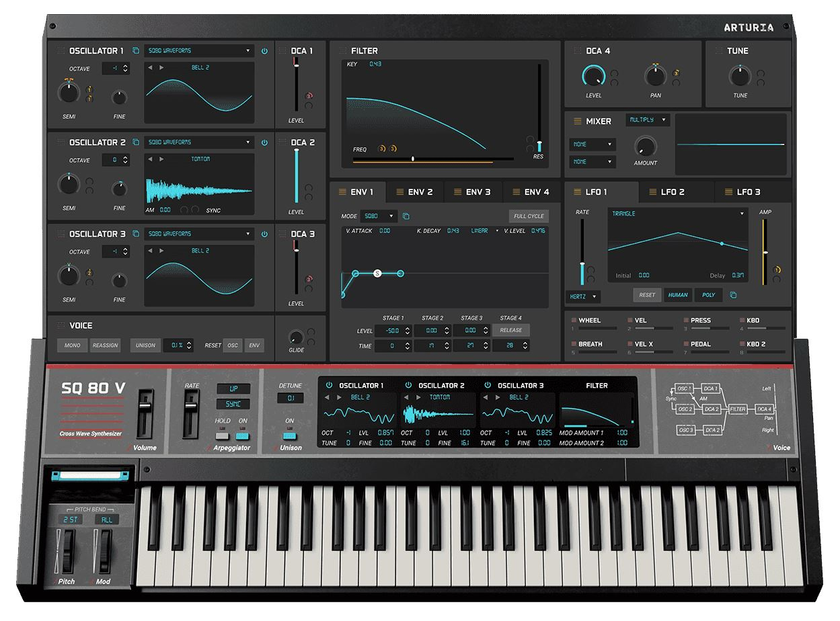The image size is (840, 621).
Task: Click the Oscillator 3 FINE knob
Action: click(119, 280)
